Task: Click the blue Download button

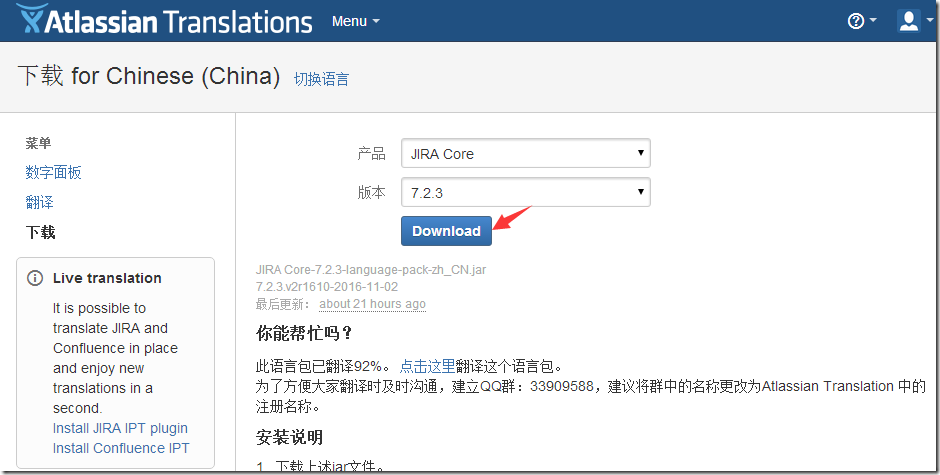Action: (446, 231)
